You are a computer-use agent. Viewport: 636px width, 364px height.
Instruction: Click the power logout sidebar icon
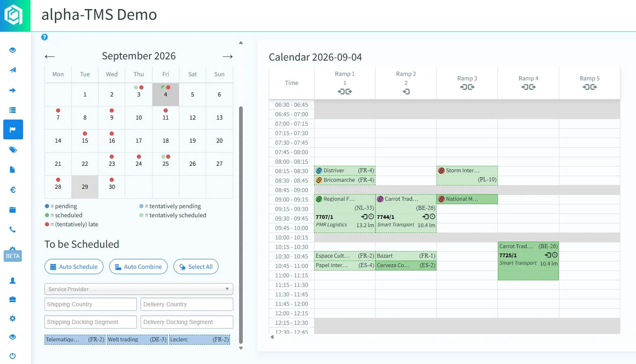click(13, 356)
